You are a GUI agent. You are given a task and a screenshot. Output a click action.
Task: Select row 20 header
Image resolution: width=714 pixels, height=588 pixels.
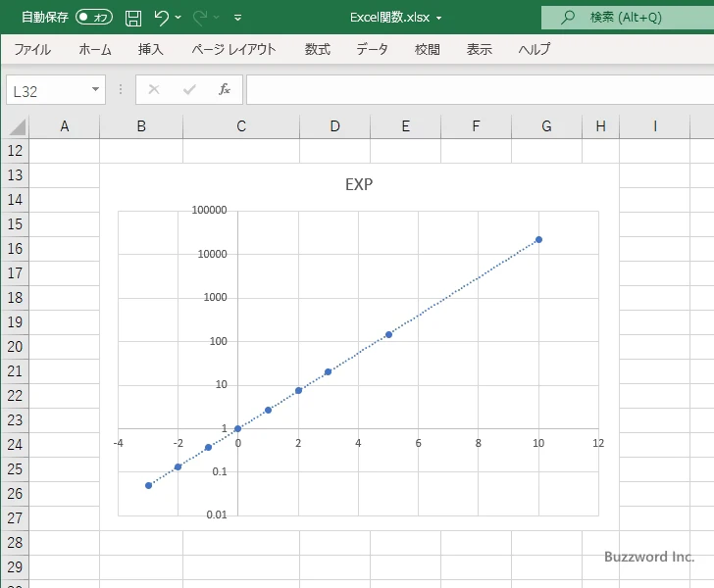click(x=15, y=347)
